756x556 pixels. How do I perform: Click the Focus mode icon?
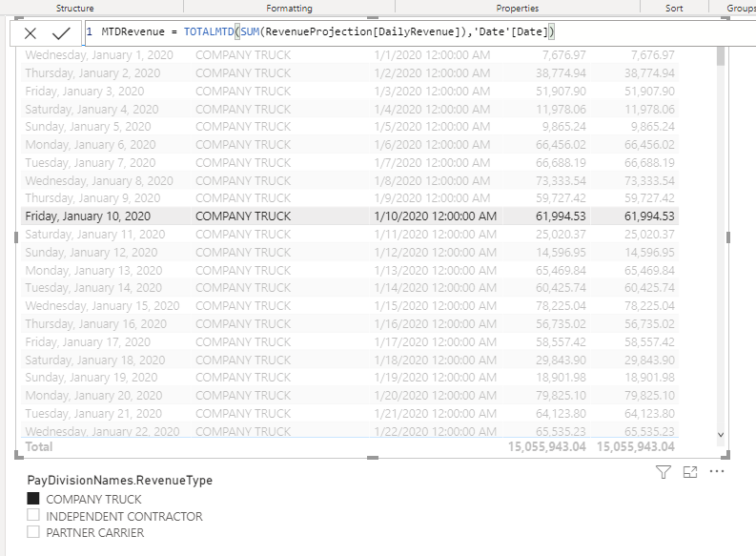[690, 472]
